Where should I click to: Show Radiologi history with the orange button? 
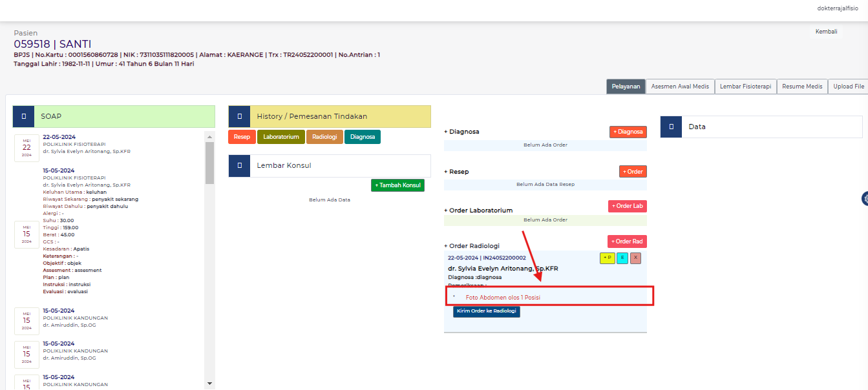point(324,137)
